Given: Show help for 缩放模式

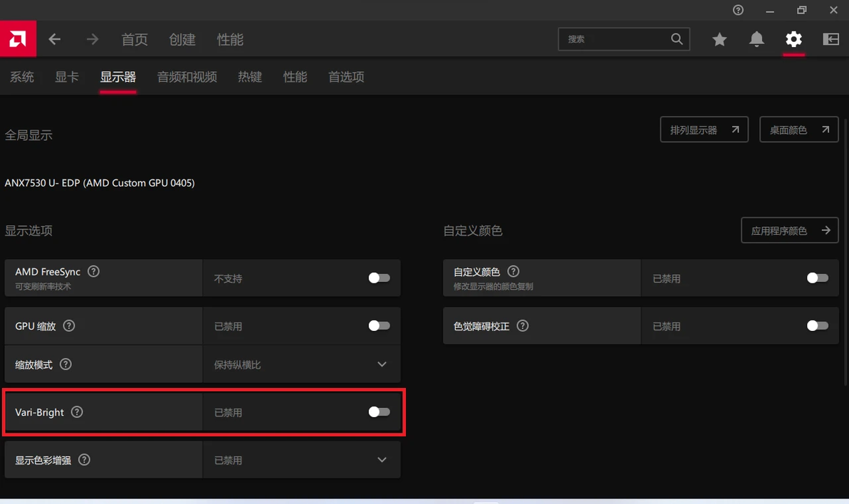Looking at the screenshot, I should 66,364.
